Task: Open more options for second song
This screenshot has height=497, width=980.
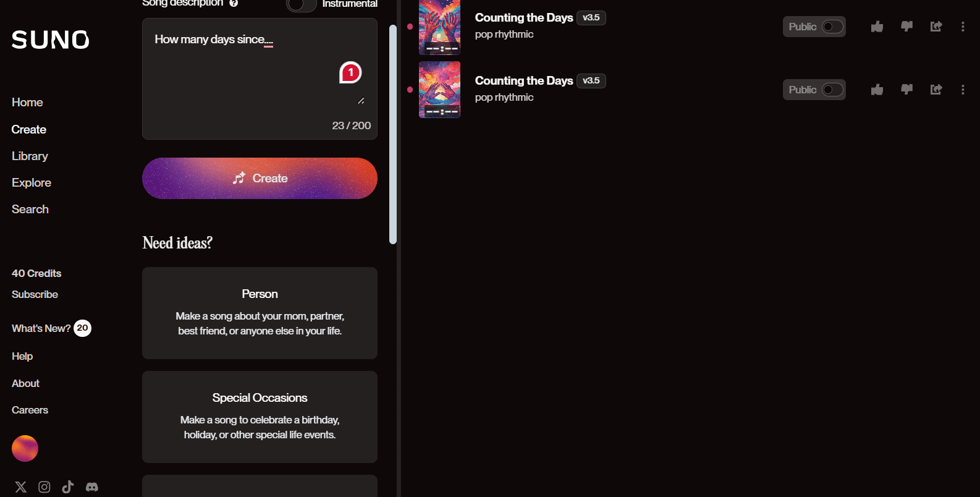Action: [963, 90]
